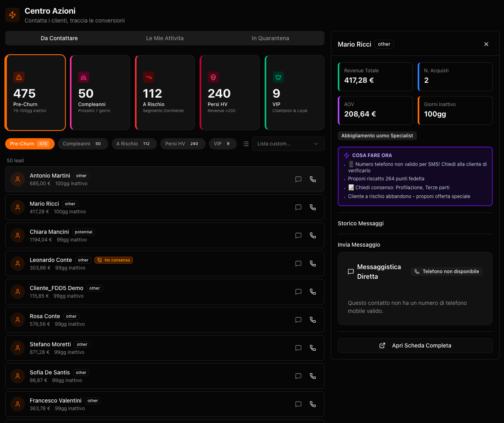Click the phone icon for Antonio Martini
504x423 pixels.
pos(313,179)
